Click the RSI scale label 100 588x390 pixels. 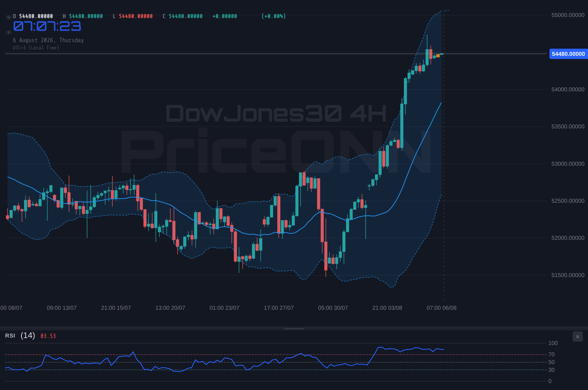(553, 343)
